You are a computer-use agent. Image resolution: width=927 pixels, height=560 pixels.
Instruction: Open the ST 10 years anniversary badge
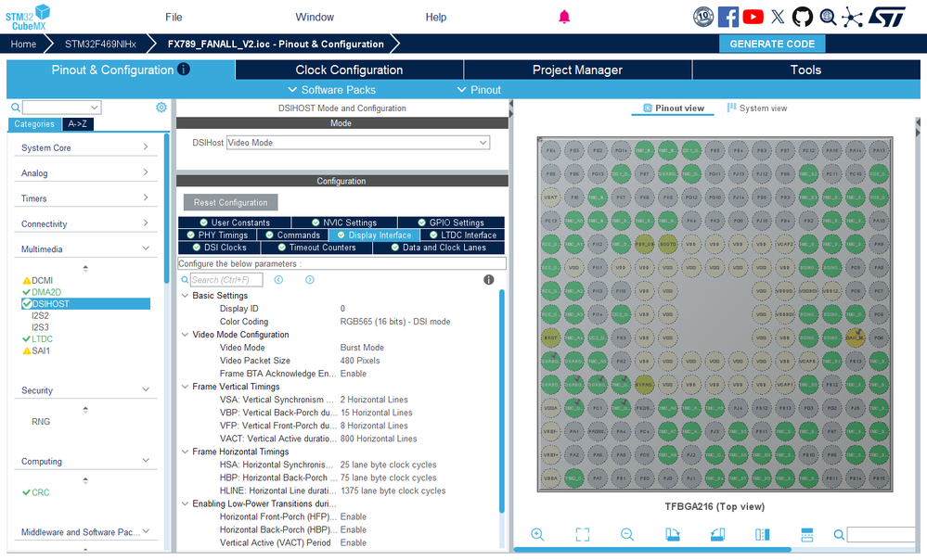coord(703,17)
